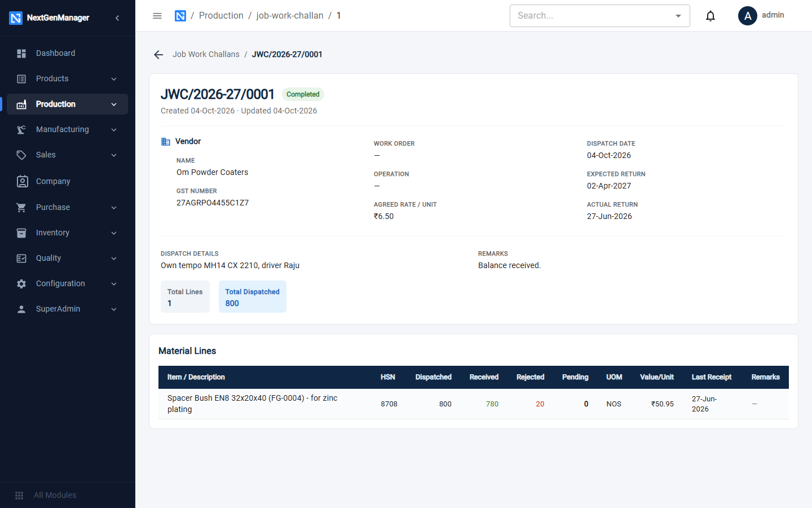Collapse the sidebar with arrow icon
The width and height of the screenshot is (812, 508).
pyautogui.click(x=117, y=18)
